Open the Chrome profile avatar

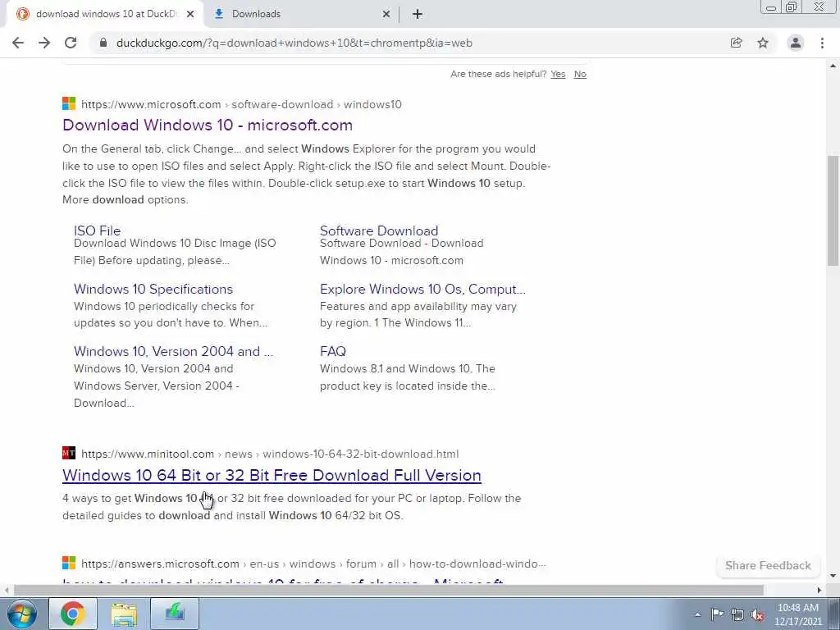tap(796, 43)
